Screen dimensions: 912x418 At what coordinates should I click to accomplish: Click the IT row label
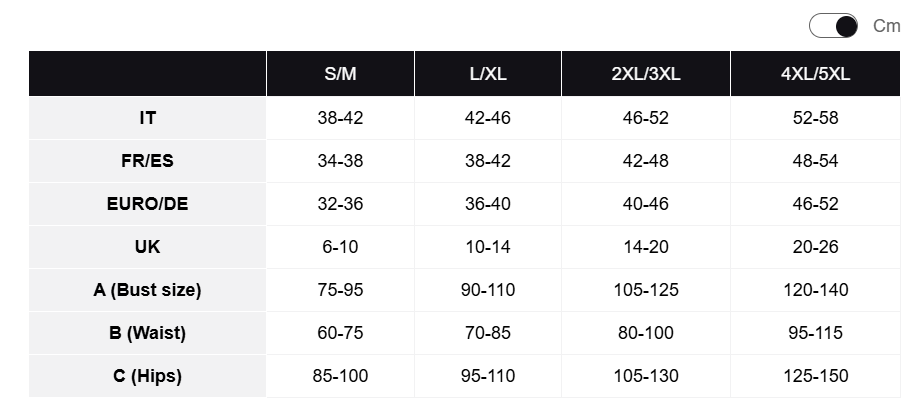coord(147,118)
